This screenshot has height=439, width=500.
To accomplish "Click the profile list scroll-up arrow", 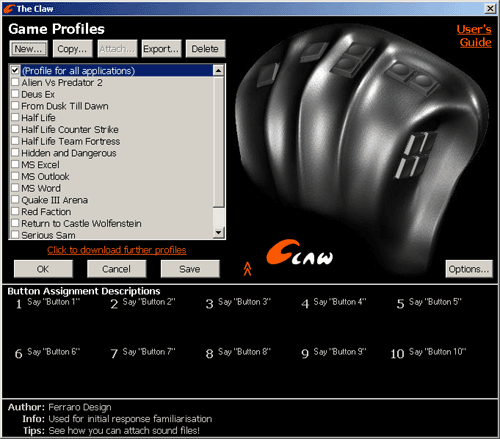I will coord(218,70).
